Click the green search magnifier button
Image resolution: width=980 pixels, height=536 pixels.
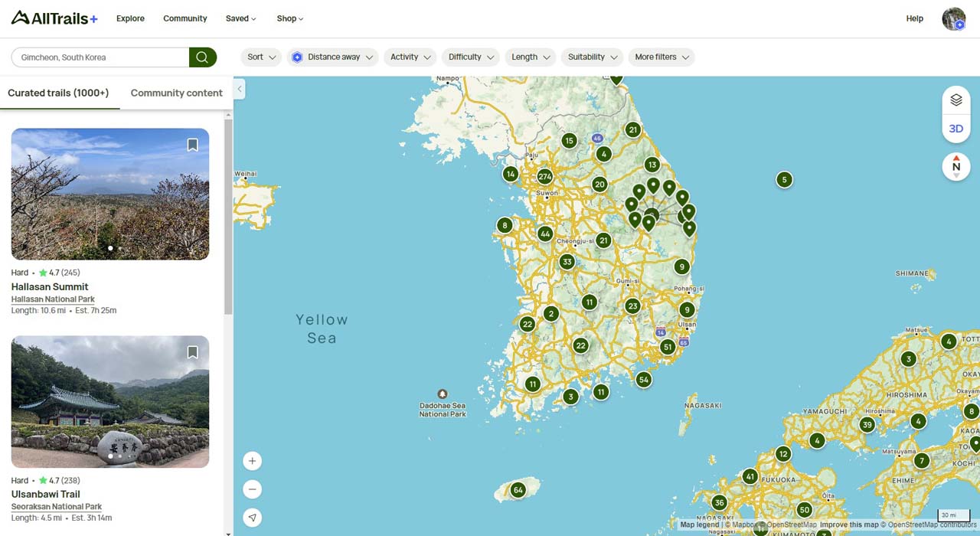(x=203, y=57)
